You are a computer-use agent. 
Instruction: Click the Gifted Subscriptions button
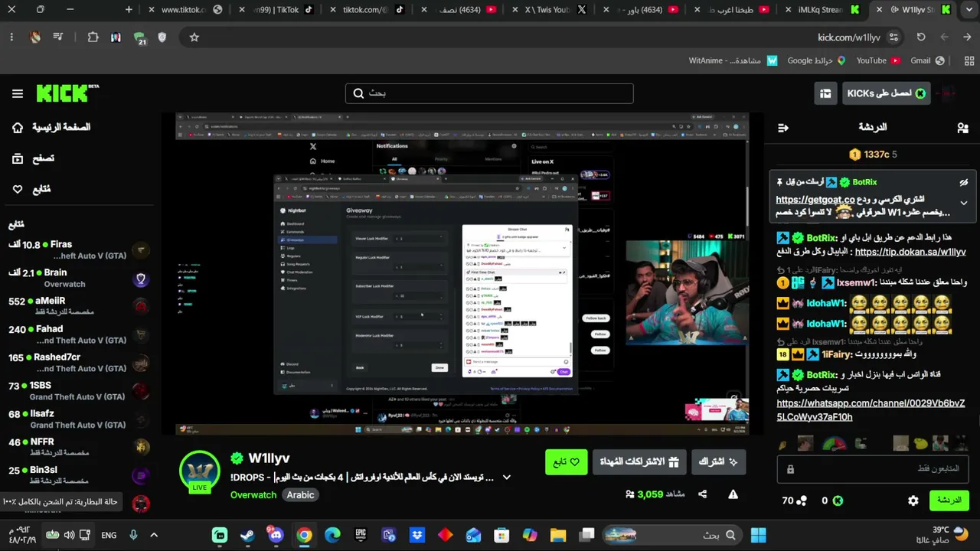[639, 462]
